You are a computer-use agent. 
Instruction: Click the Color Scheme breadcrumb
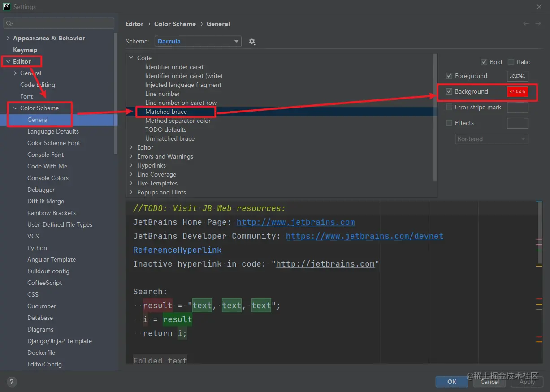pyautogui.click(x=175, y=24)
